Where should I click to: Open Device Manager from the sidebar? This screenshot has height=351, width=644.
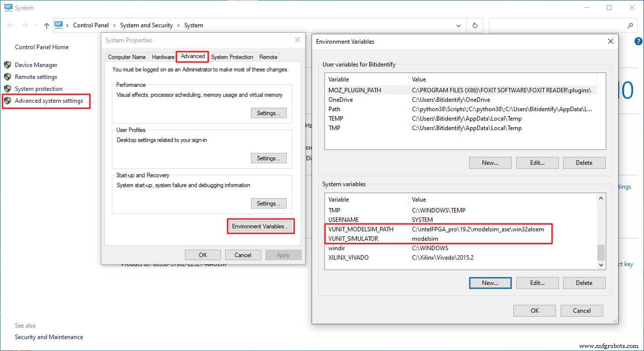pyautogui.click(x=37, y=65)
